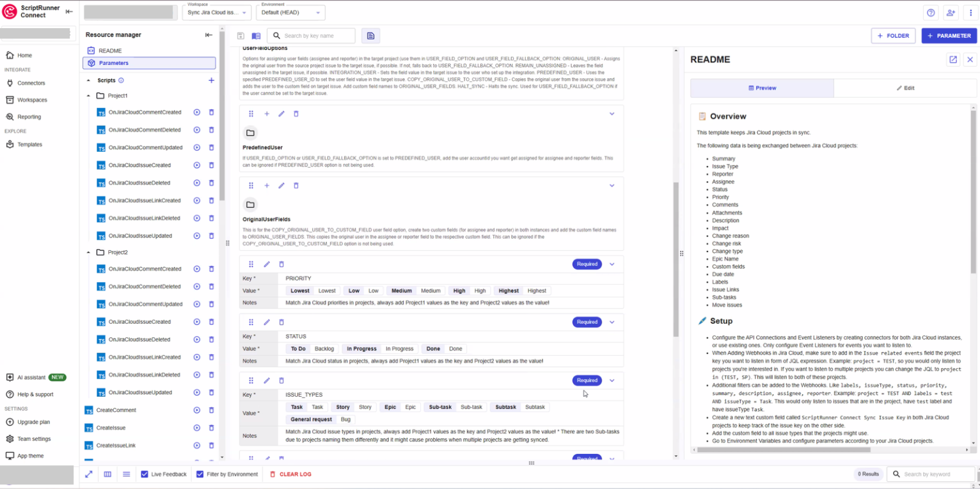Image resolution: width=980 pixels, height=489 pixels.
Task: Click the CLEAR LOG button
Action: click(290, 474)
